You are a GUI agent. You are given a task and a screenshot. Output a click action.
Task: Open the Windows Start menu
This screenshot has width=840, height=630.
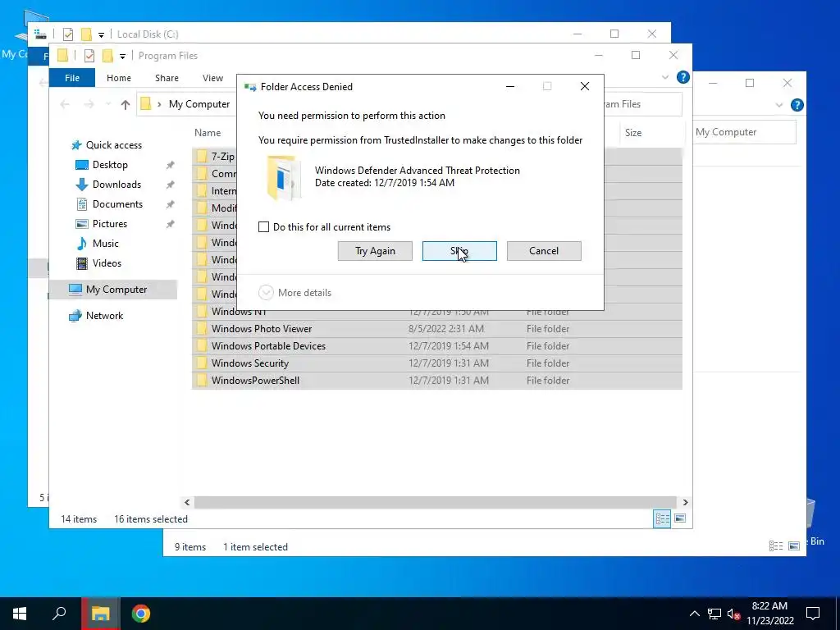(x=20, y=614)
